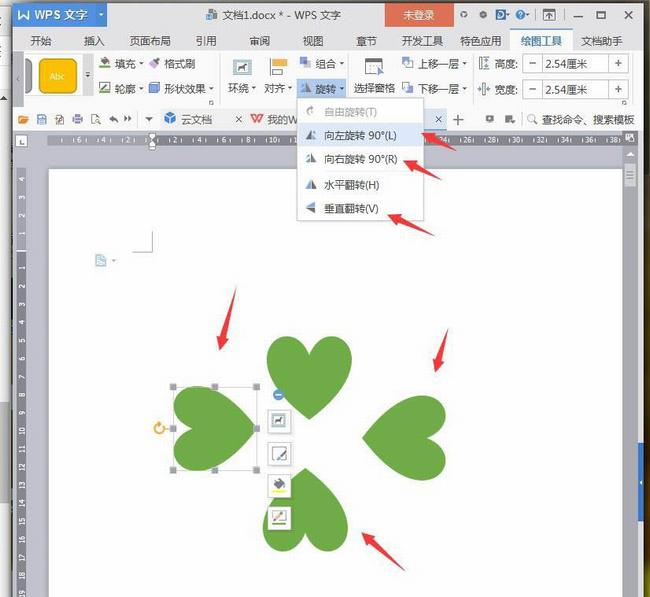
Task: Click the Not Logged In (未登录) button
Action: (x=419, y=15)
